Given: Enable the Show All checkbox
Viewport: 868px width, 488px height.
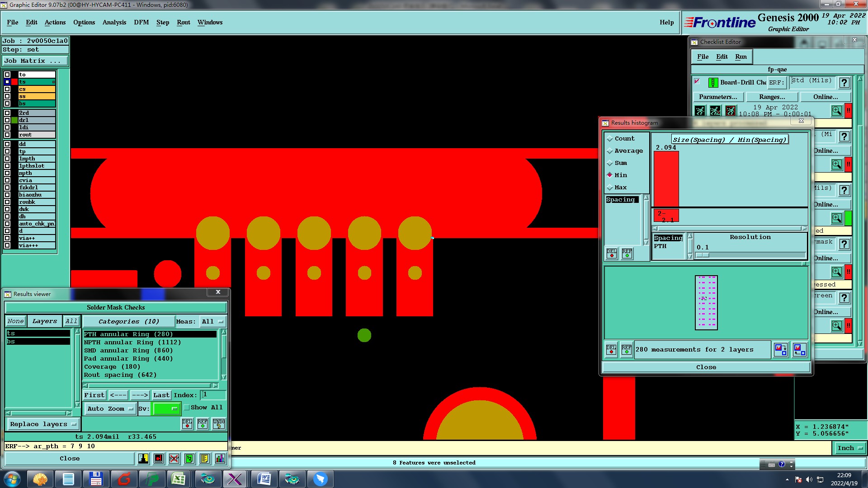Looking at the screenshot, I should pyautogui.click(x=187, y=408).
